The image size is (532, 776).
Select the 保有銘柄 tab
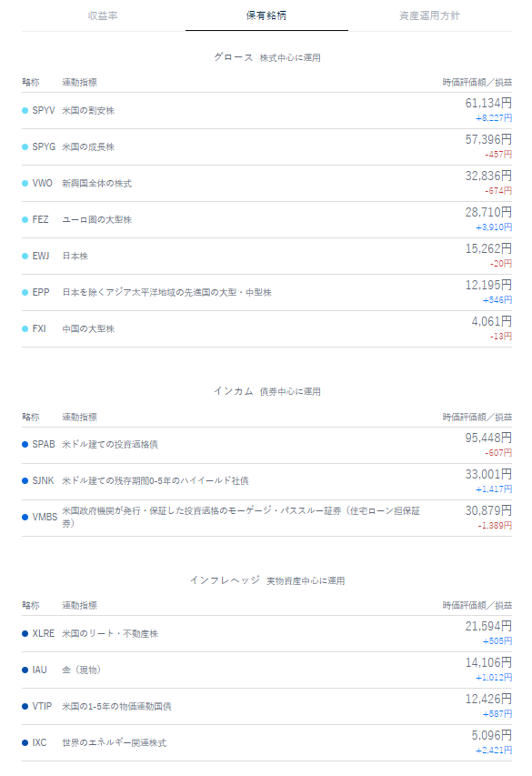click(x=266, y=15)
